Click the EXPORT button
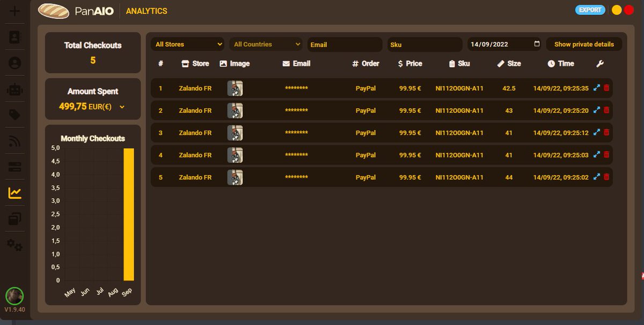This screenshot has height=325, width=644. coord(590,10)
